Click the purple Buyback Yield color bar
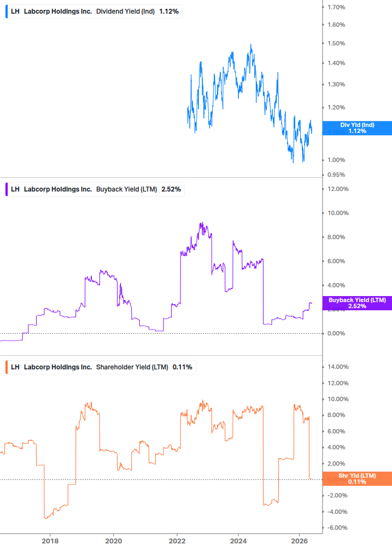This screenshot has height=550, width=392. click(x=7, y=189)
